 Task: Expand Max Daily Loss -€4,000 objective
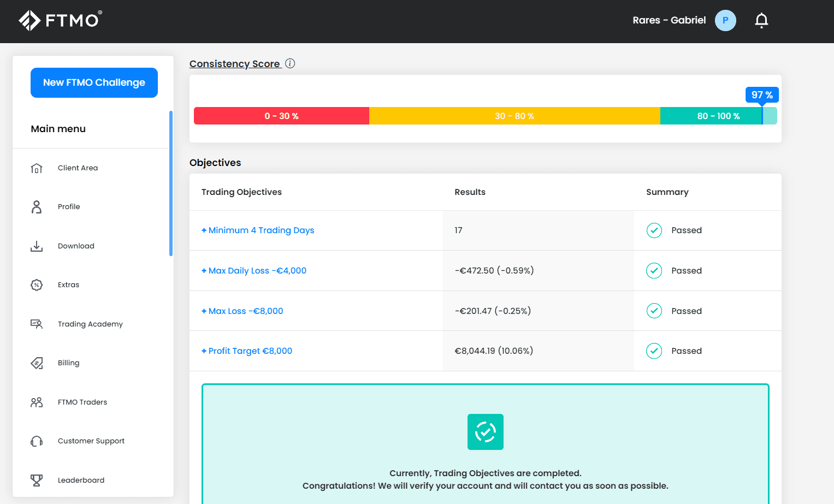pyautogui.click(x=254, y=271)
